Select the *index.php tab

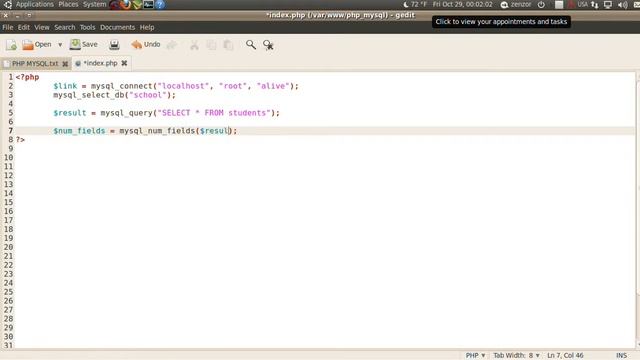tap(100, 63)
